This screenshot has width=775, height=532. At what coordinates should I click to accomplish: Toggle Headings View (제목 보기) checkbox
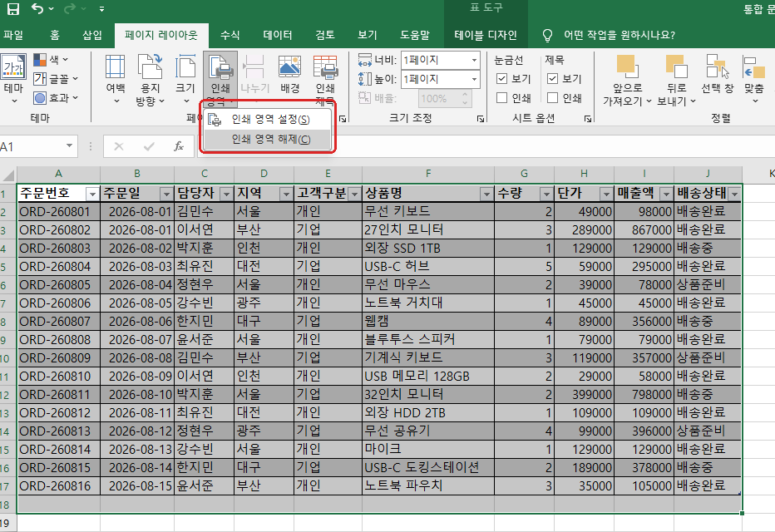pyautogui.click(x=553, y=78)
